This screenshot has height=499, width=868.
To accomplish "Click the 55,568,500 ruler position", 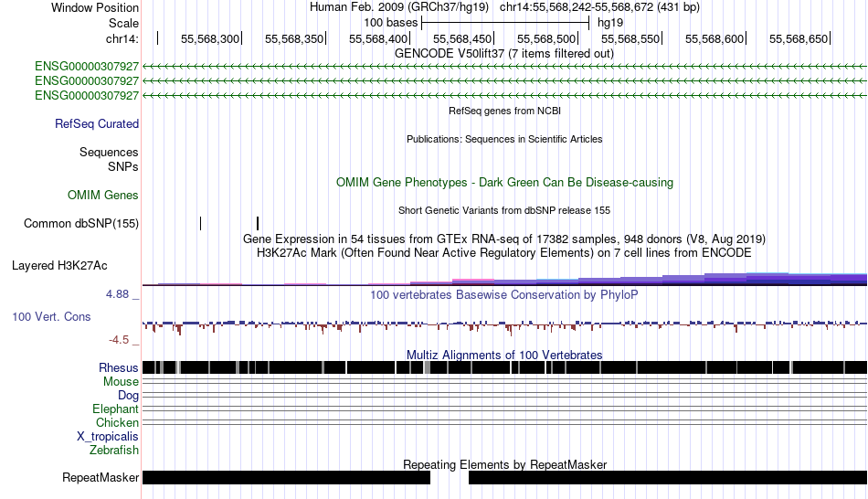I will click(x=546, y=38).
